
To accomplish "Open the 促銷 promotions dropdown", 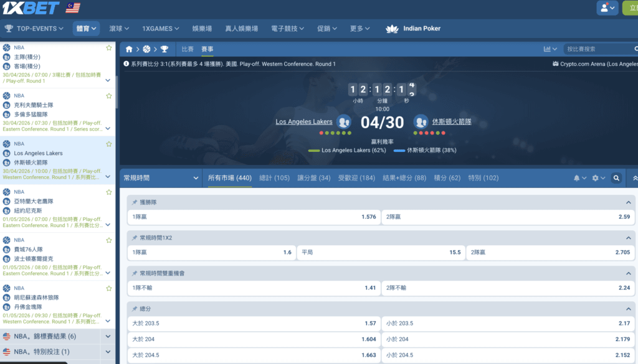I will tap(326, 29).
